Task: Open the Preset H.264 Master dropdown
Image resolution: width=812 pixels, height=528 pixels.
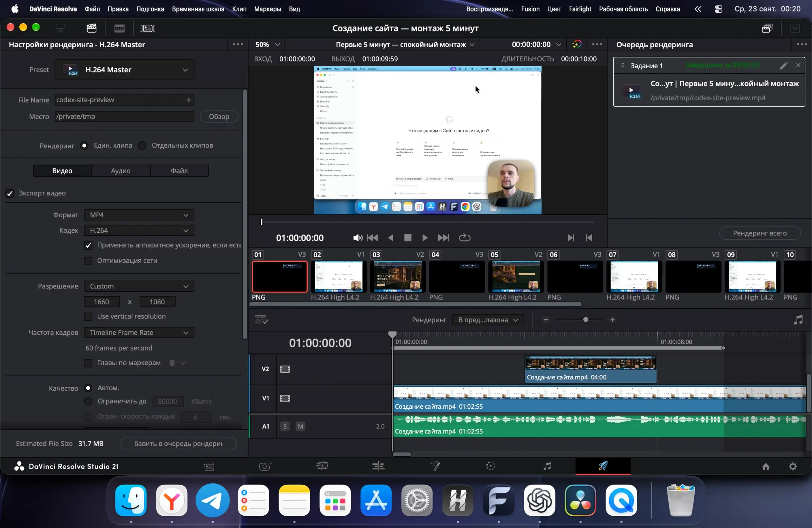Action: (x=125, y=69)
